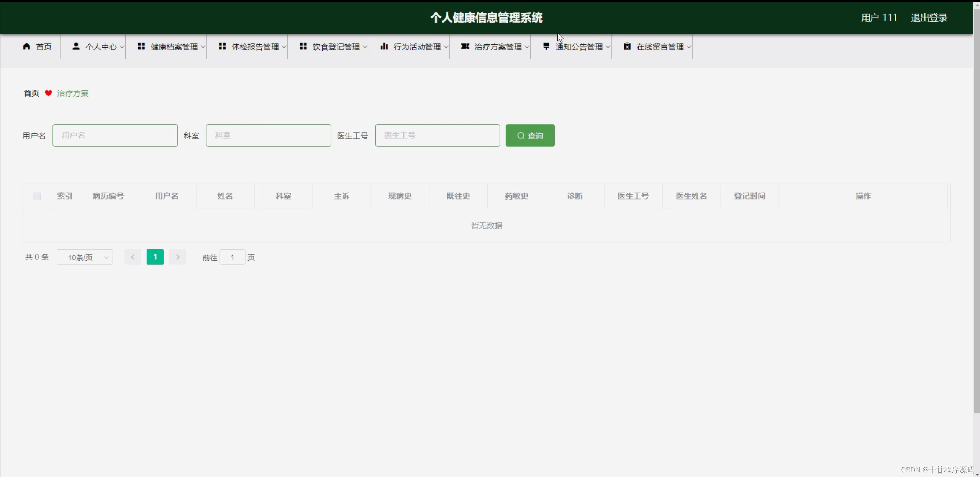This screenshot has width=980, height=477.
Task: Click 退出登录 in the top bar
Action: [x=928, y=18]
